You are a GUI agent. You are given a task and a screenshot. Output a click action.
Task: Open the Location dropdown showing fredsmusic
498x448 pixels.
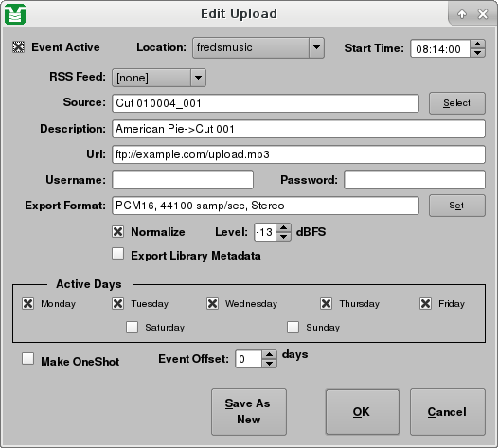258,47
